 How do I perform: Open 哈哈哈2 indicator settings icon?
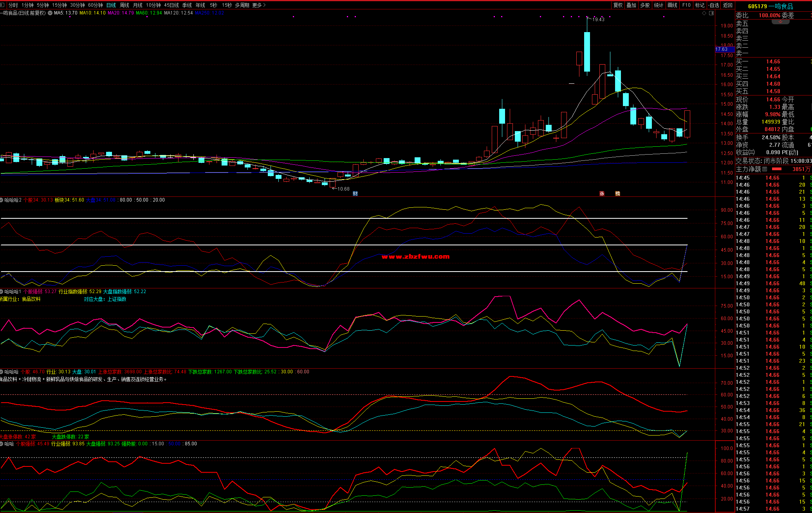[2, 200]
